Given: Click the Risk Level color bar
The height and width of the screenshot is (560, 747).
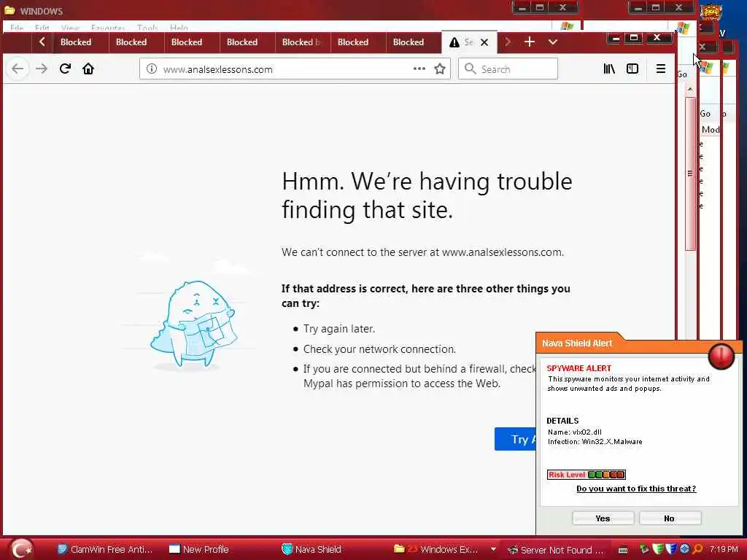Looking at the screenshot, I should click(586, 474).
